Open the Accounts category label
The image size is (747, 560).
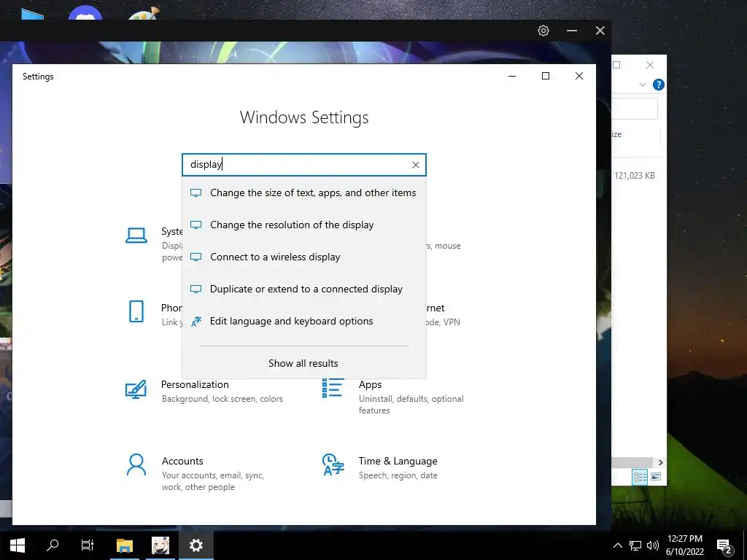click(182, 461)
